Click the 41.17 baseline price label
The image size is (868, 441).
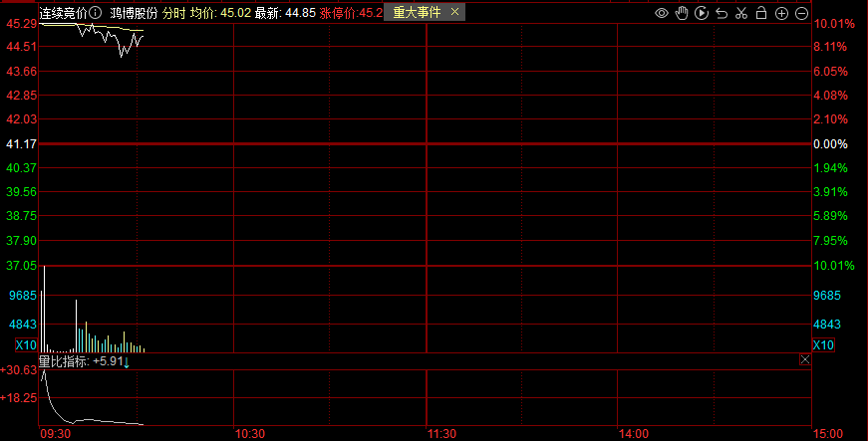coord(21,143)
